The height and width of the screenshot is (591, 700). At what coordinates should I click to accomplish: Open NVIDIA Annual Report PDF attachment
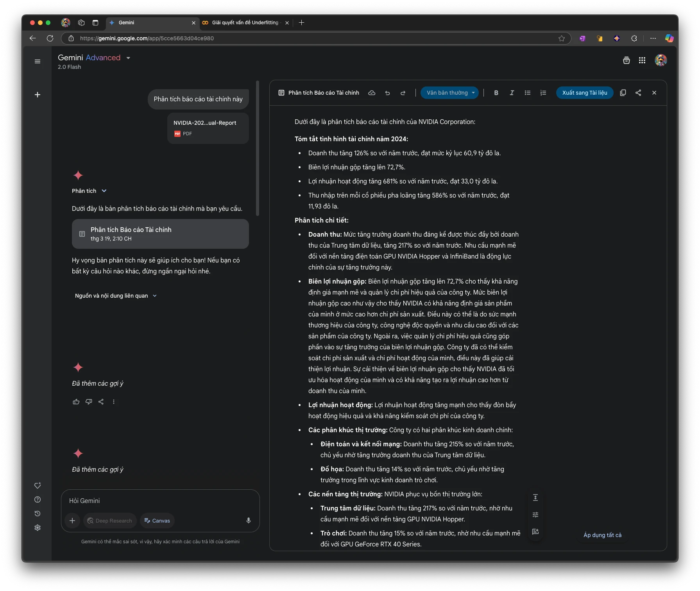coord(208,128)
